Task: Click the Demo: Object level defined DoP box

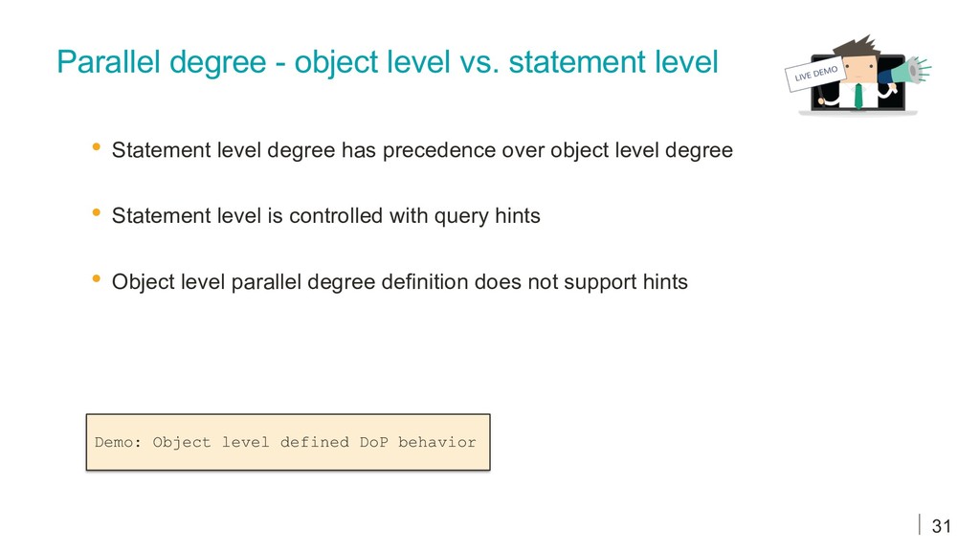Action: pos(288,442)
